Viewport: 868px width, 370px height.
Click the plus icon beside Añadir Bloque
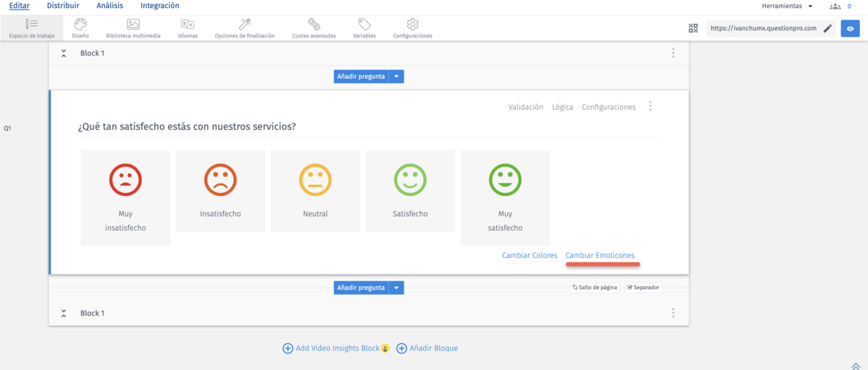[402, 348]
